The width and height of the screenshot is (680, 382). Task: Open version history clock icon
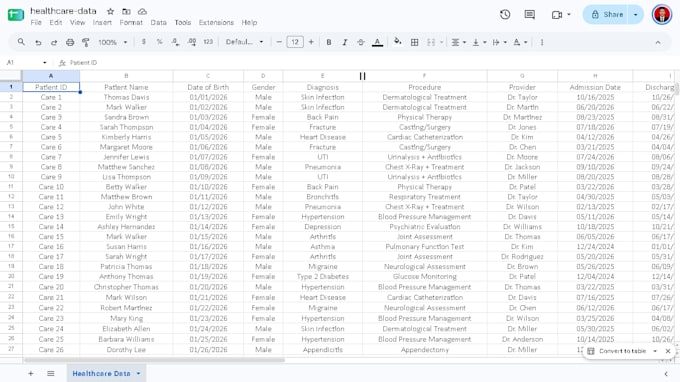pos(505,15)
